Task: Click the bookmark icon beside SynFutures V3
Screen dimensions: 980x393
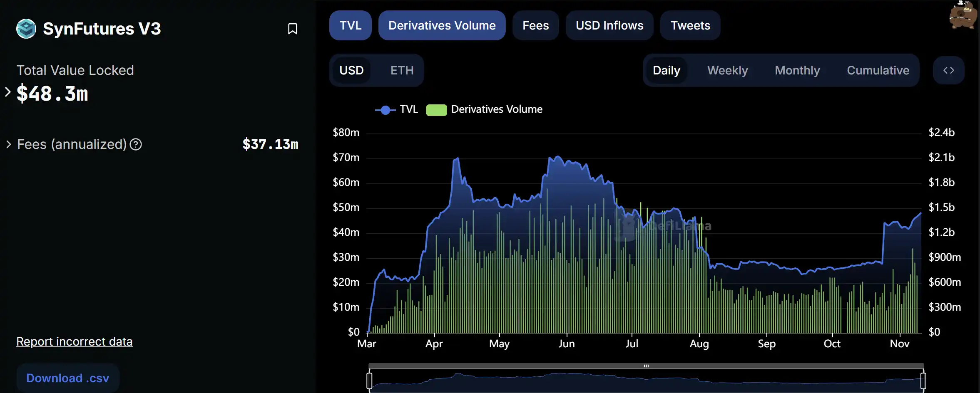Action: pos(293,29)
